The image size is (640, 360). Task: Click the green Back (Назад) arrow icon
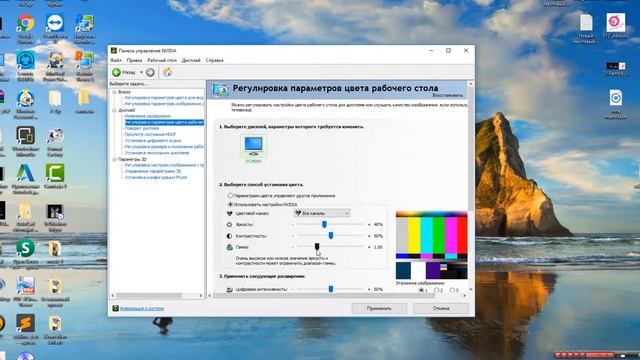pos(116,72)
